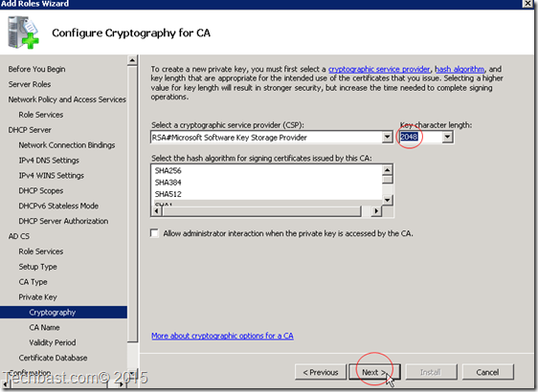Open IPv4 DNS Settings step

49,161
